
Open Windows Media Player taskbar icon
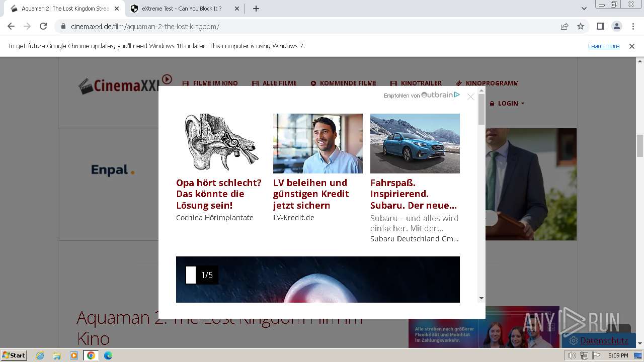pyautogui.click(x=73, y=355)
